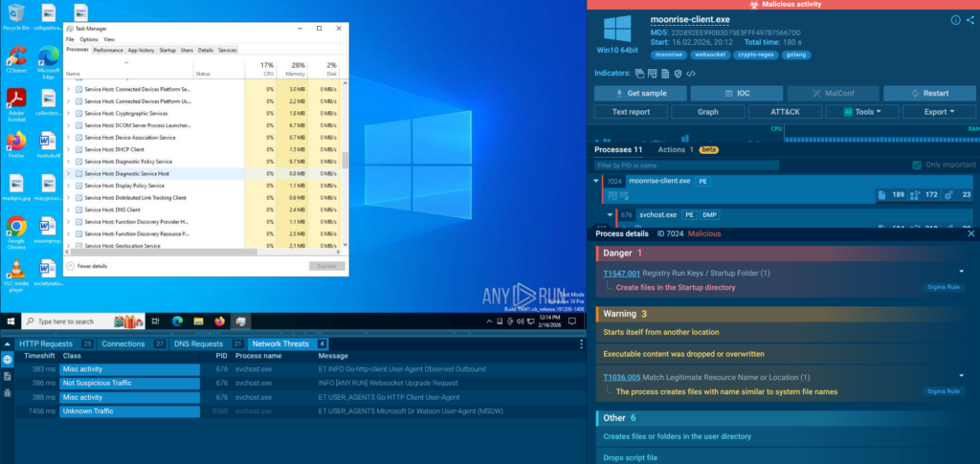980x464 pixels.
Task: Open the debug bug icon in left sidebar
Action: (x=8, y=392)
